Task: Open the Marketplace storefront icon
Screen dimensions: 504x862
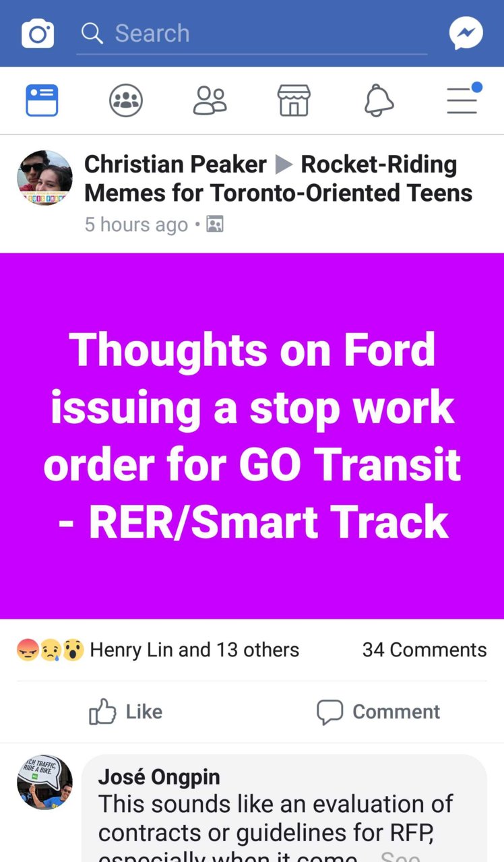Action: pyautogui.click(x=294, y=101)
